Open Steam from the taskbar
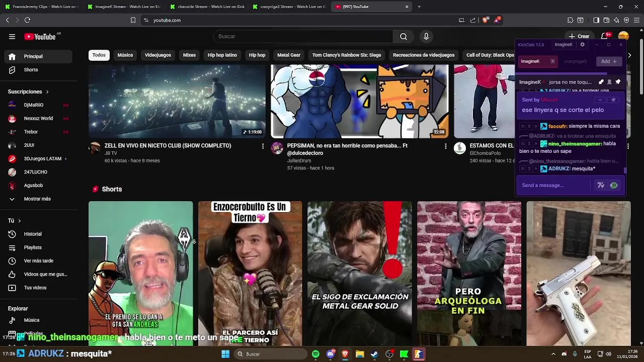 [374, 354]
